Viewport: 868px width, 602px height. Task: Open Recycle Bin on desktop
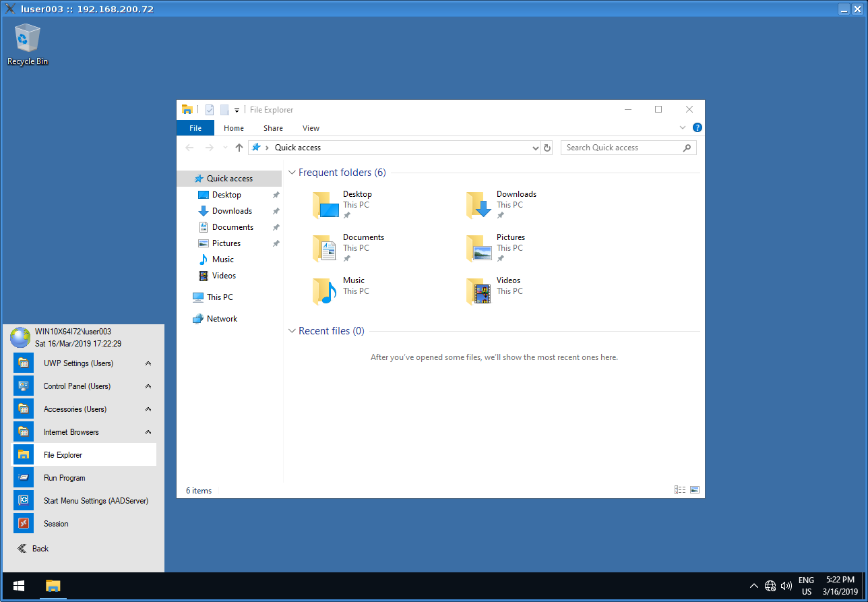click(28, 44)
